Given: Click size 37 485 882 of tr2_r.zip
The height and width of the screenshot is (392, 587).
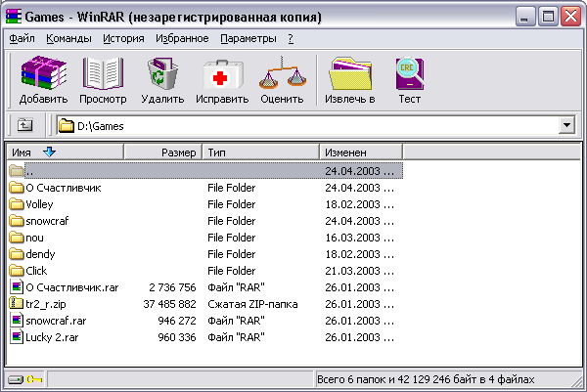Looking at the screenshot, I should coord(169,304).
